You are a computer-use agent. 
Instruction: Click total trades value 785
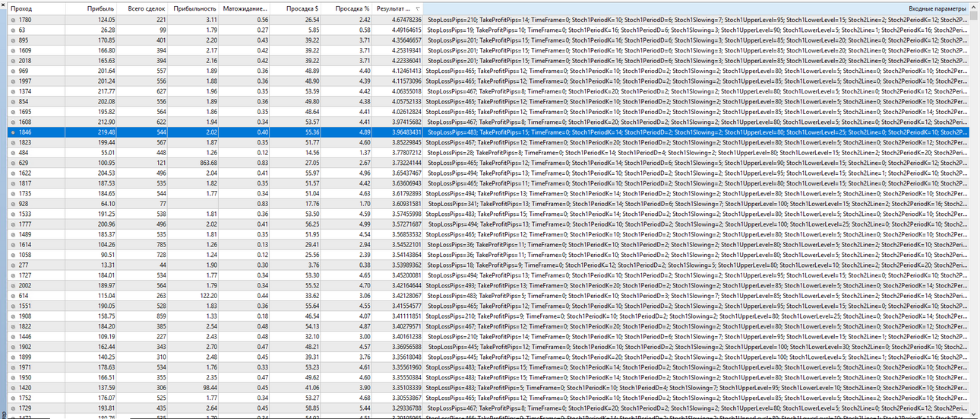160,245
